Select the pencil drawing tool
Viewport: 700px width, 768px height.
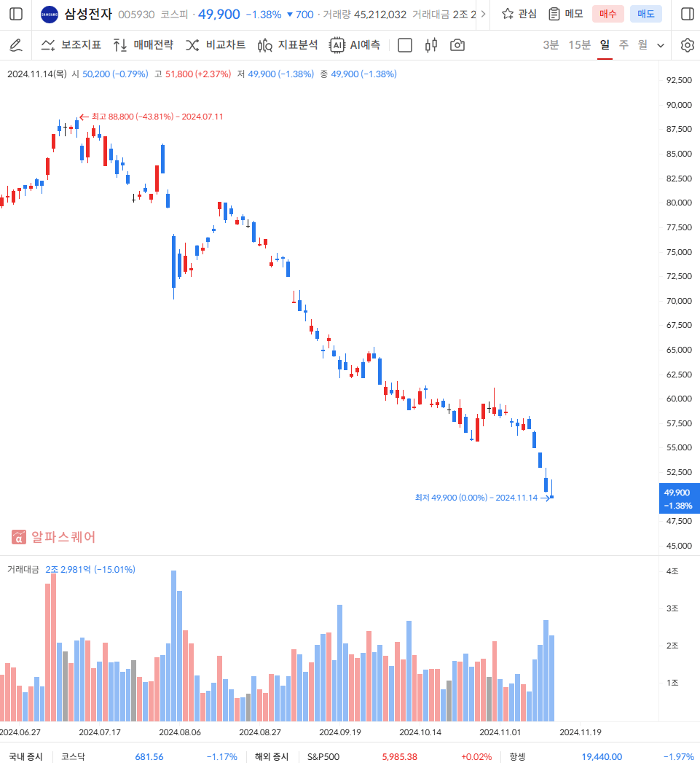point(16,45)
